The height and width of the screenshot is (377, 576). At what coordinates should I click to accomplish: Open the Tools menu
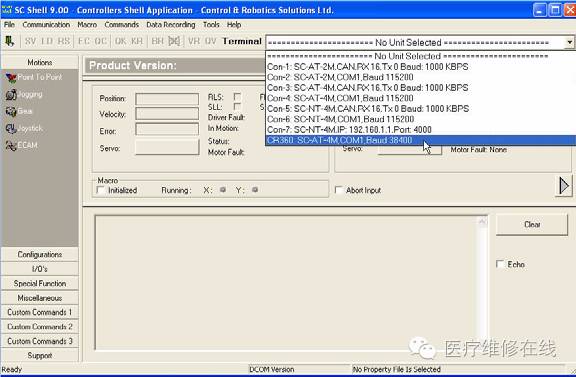(x=211, y=25)
